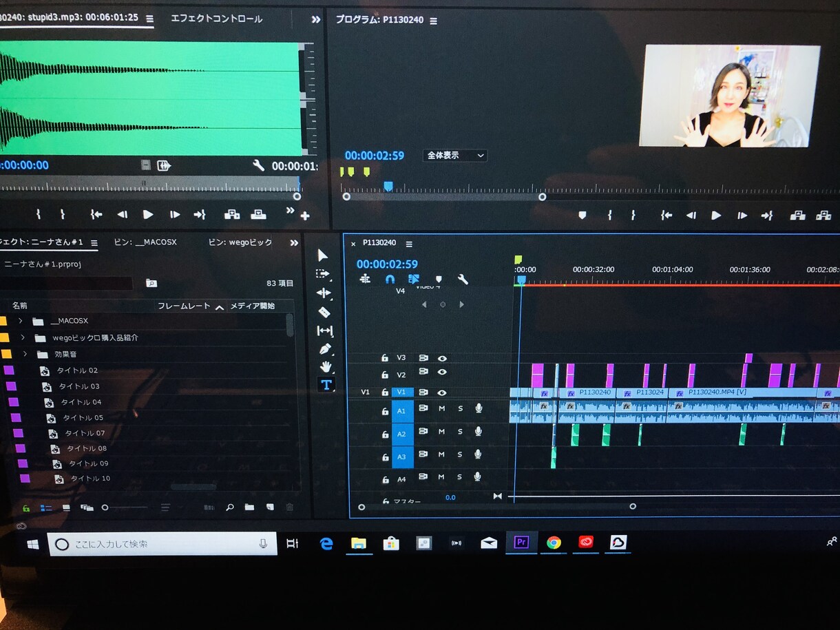Enable voice-over record on track A4

pos(478,476)
